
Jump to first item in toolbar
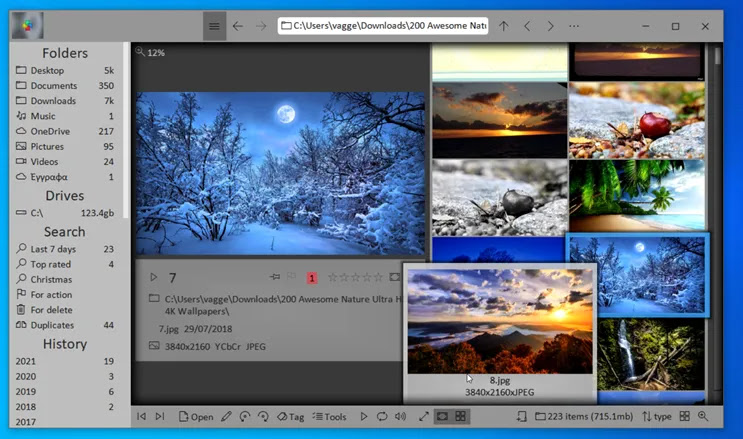141,416
